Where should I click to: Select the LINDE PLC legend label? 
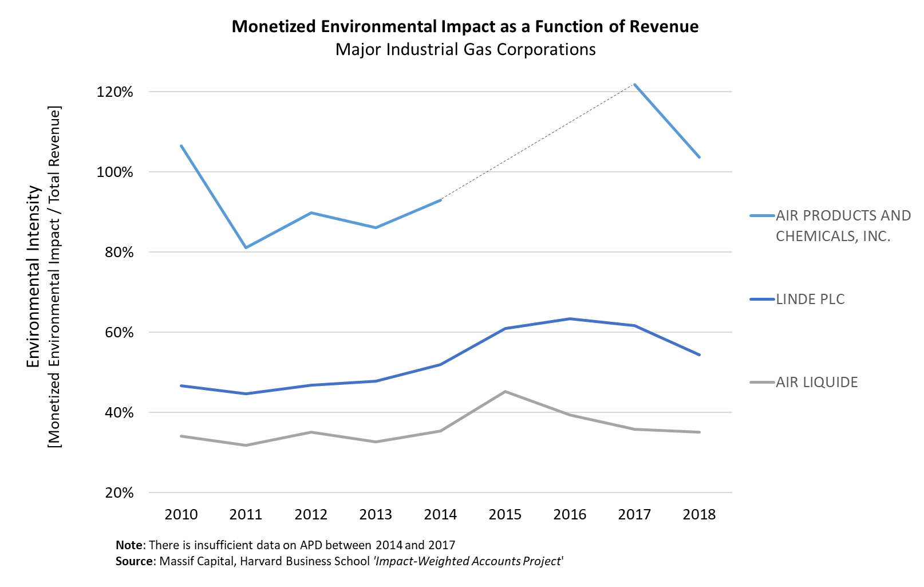(810, 300)
